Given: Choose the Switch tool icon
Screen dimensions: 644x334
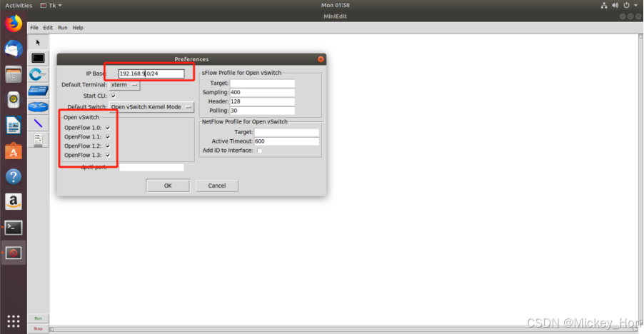Looking at the screenshot, I should click(x=38, y=74).
